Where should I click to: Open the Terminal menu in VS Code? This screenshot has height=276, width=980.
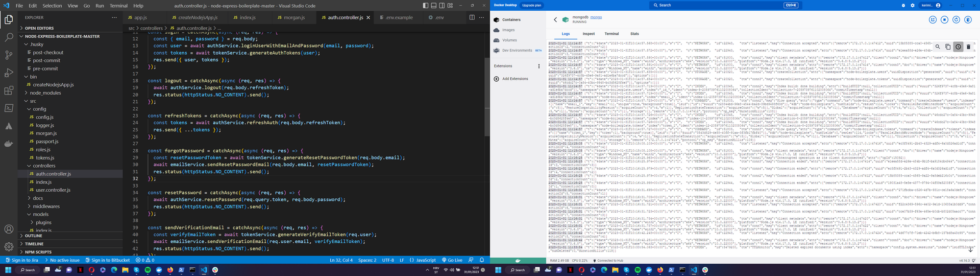118,6
